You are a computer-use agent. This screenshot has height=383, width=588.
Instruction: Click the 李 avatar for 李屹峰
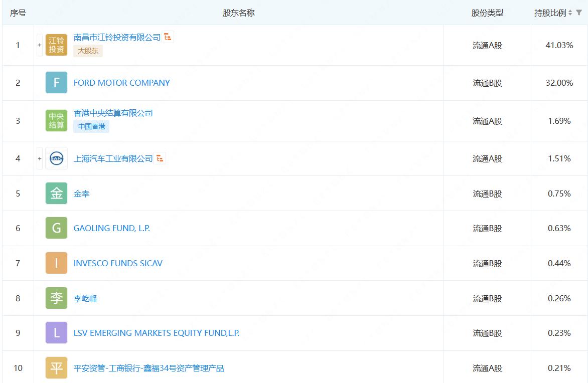tap(56, 298)
